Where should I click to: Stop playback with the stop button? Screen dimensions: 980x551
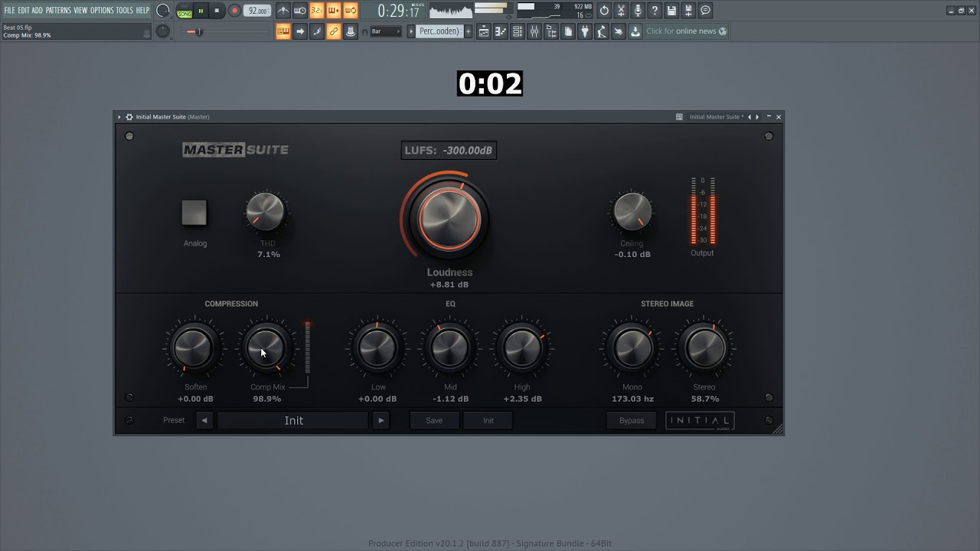click(x=217, y=11)
